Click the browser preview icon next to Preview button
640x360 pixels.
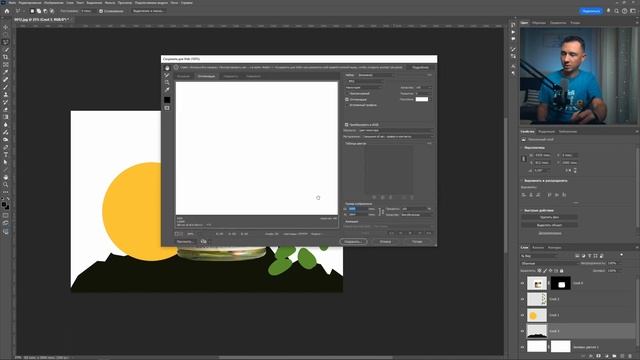click(x=203, y=242)
